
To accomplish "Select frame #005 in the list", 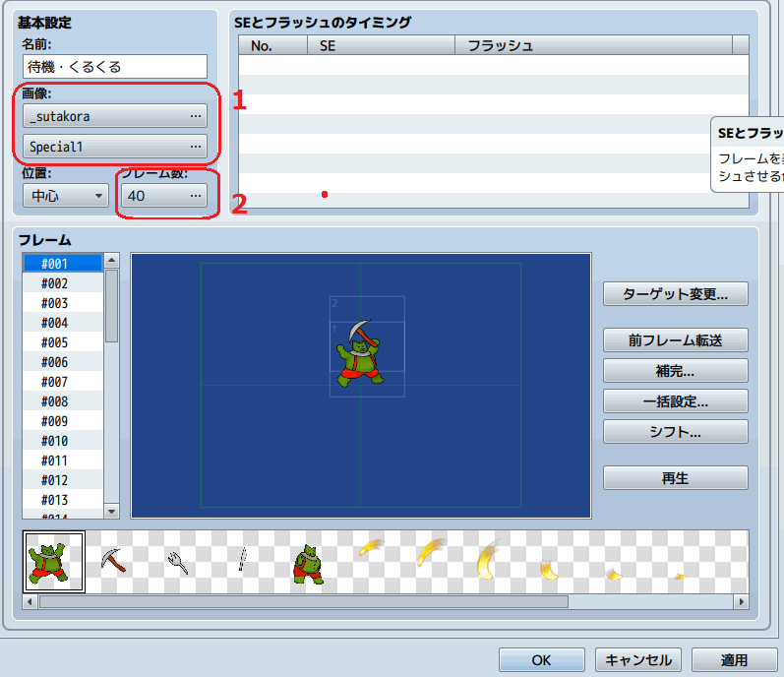I will 63,342.
